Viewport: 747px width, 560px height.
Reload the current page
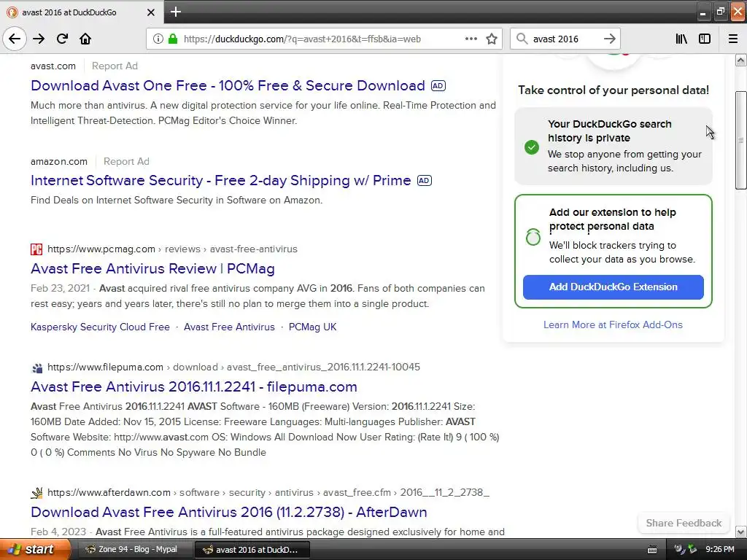point(62,39)
